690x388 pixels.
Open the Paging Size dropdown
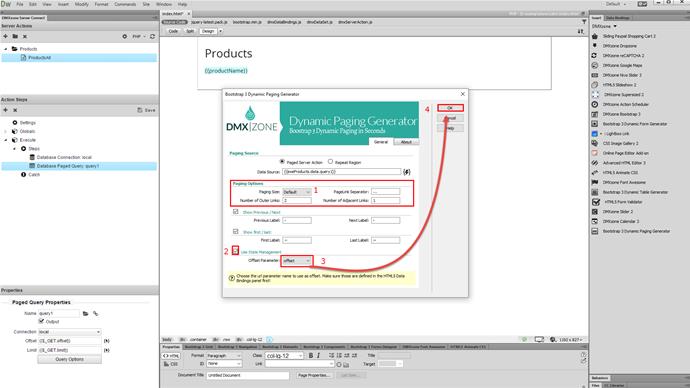(x=297, y=192)
